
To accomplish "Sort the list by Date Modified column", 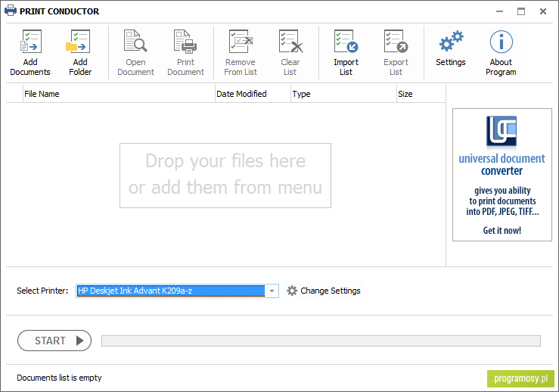I will point(253,94).
